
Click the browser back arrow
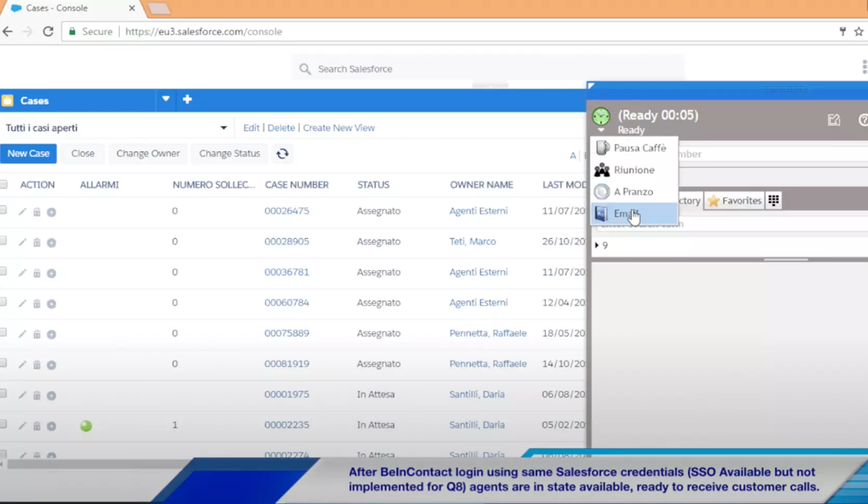[x=7, y=32]
